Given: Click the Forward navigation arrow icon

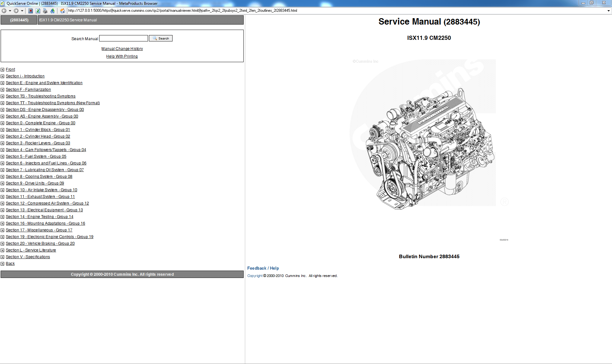Looking at the screenshot, I should pyautogui.click(x=15, y=11).
